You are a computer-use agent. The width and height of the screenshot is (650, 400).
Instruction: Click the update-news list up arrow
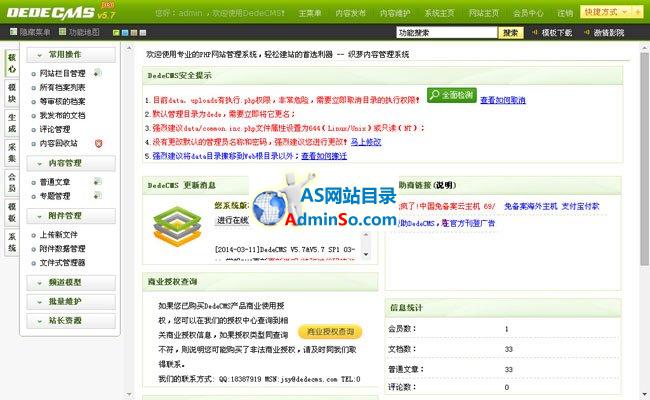pos(366,235)
